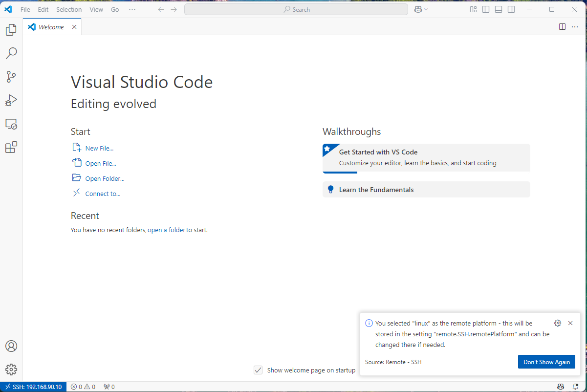Click the 'Source: Remote - SSH' text
This screenshot has height=392, width=587.
pyautogui.click(x=393, y=362)
